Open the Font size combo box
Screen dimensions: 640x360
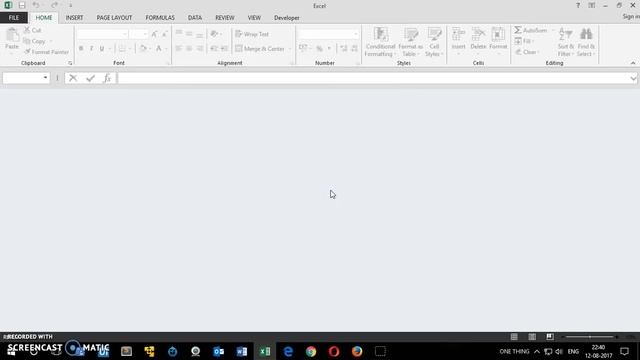click(x=138, y=34)
